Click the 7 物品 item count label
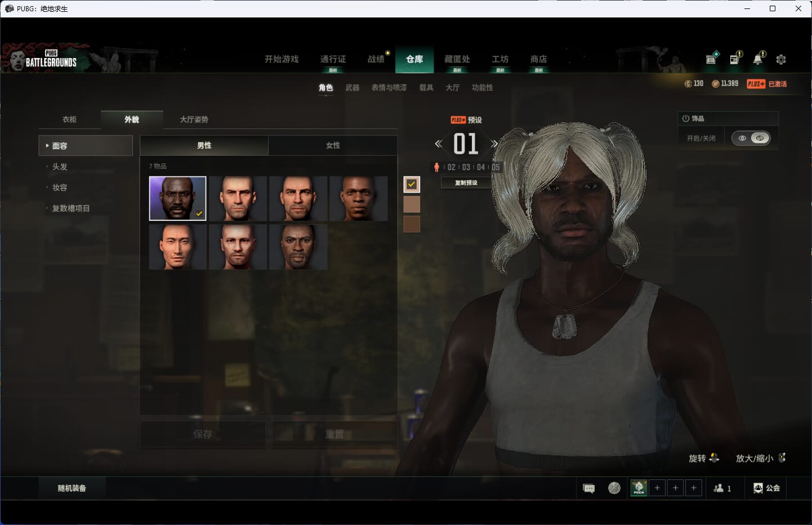 158,166
